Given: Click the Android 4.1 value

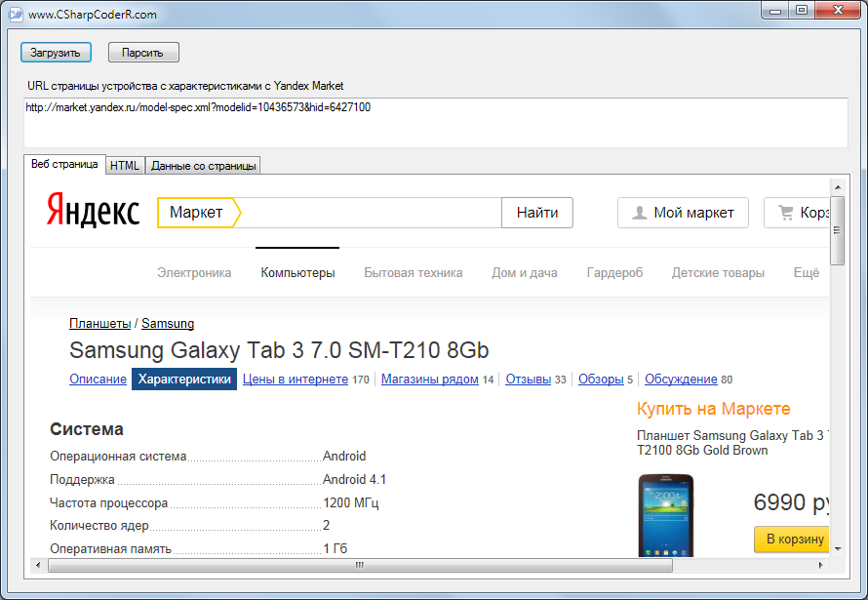Looking at the screenshot, I should tap(354, 479).
